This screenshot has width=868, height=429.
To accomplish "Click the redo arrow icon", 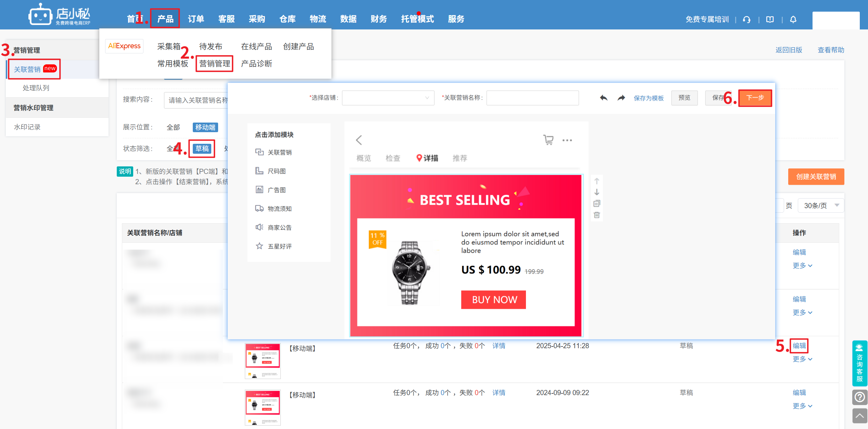I will [x=621, y=98].
